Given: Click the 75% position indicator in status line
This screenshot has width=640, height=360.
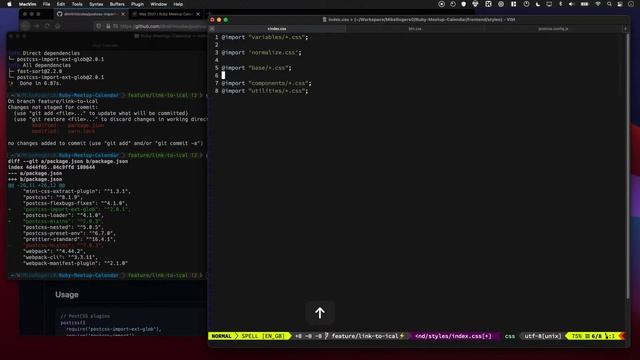Looking at the screenshot, I should [577, 336].
